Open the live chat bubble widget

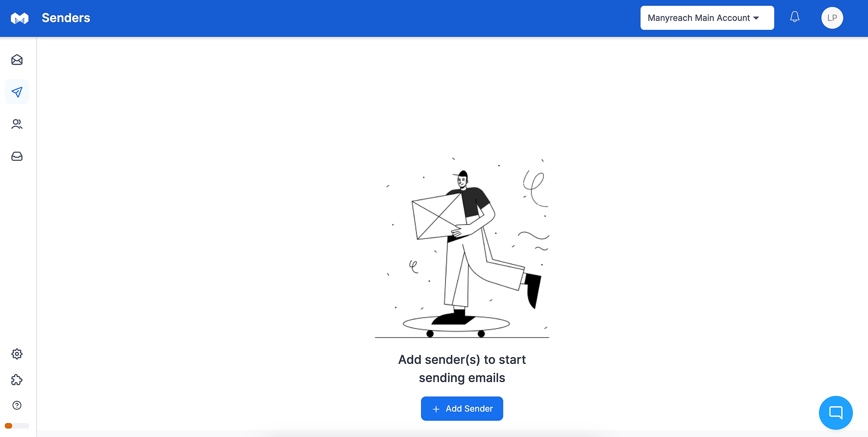pyautogui.click(x=836, y=413)
